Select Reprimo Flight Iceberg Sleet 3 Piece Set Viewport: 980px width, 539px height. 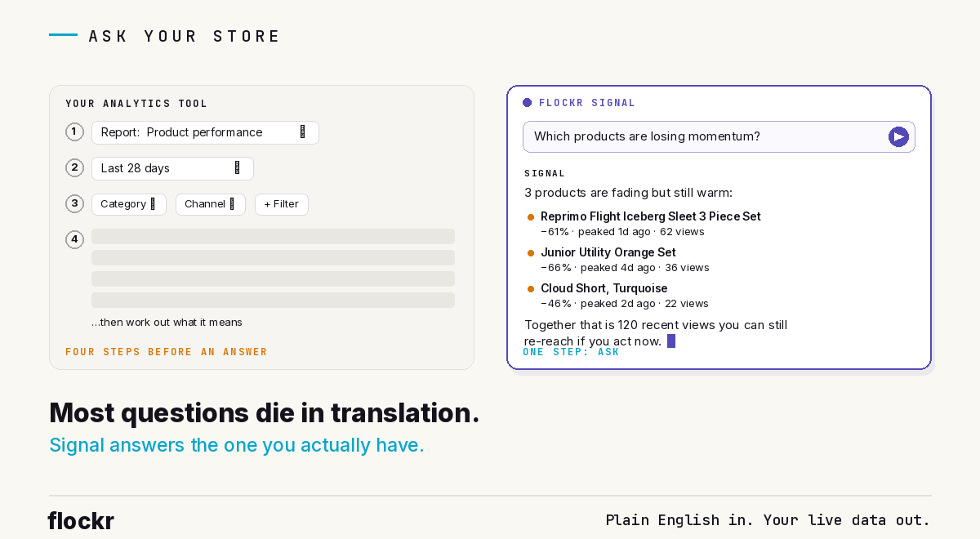coord(650,216)
